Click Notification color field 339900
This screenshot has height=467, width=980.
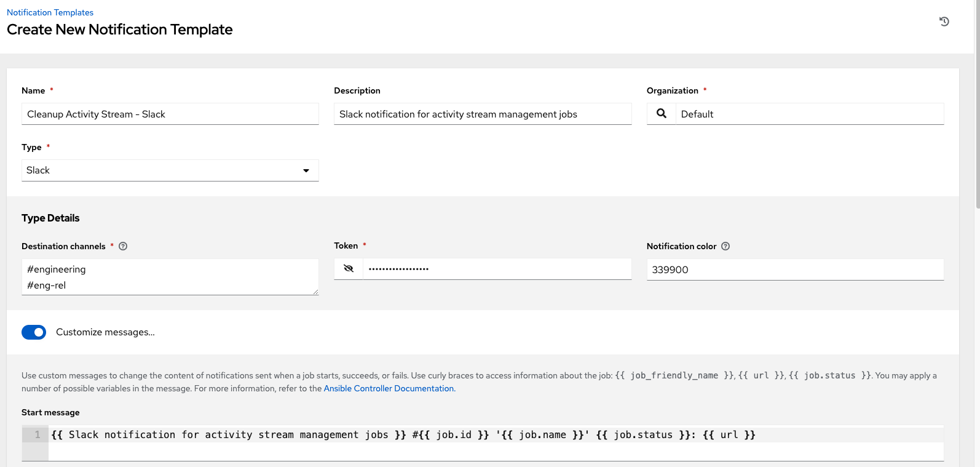(x=796, y=269)
